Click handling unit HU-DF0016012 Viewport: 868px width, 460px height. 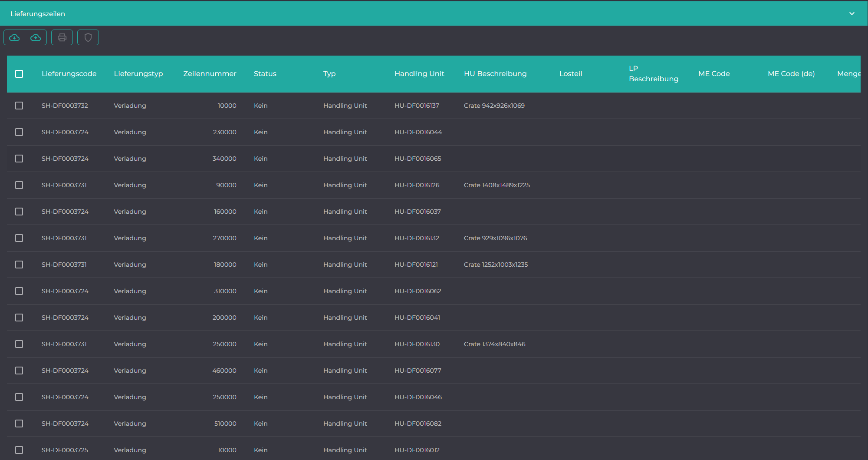tap(417, 450)
